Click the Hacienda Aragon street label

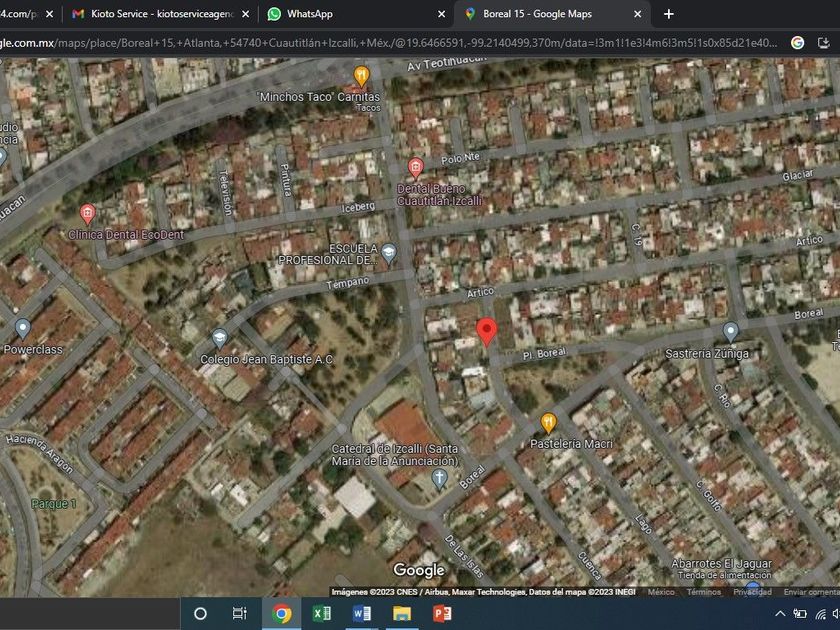[40, 454]
